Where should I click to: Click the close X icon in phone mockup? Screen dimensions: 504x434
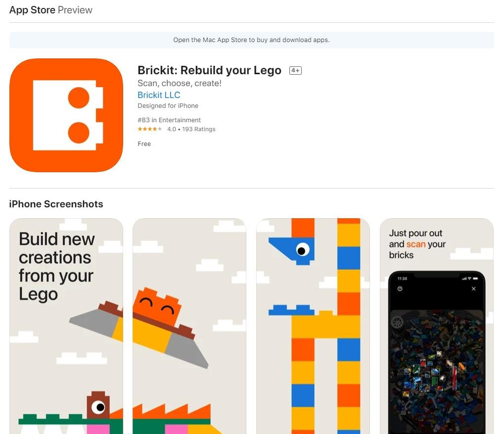tap(473, 289)
